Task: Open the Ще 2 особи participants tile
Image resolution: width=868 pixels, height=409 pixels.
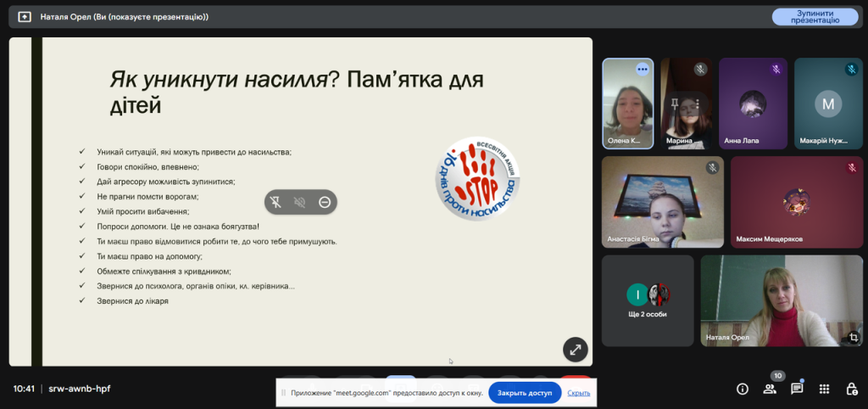Action: click(648, 300)
